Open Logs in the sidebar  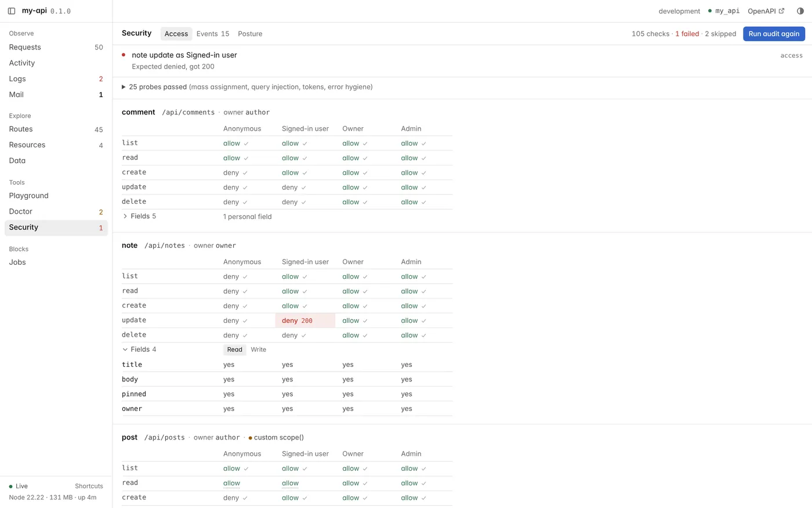(x=56, y=78)
